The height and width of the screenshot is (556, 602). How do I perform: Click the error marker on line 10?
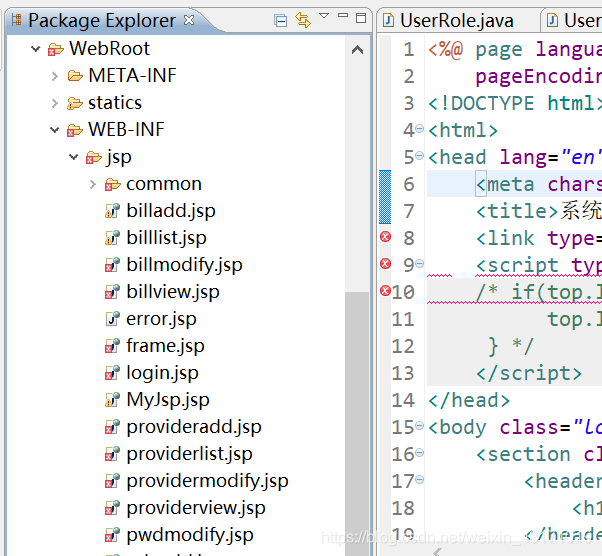pyautogui.click(x=385, y=291)
